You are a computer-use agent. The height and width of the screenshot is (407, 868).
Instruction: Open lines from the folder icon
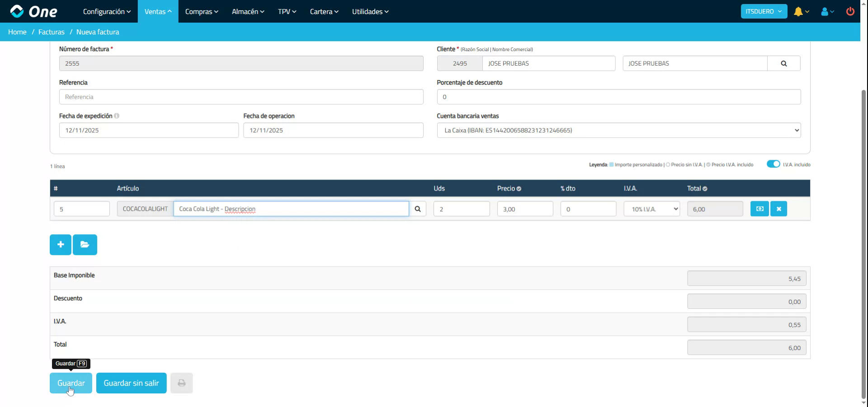pyautogui.click(x=85, y=245)
